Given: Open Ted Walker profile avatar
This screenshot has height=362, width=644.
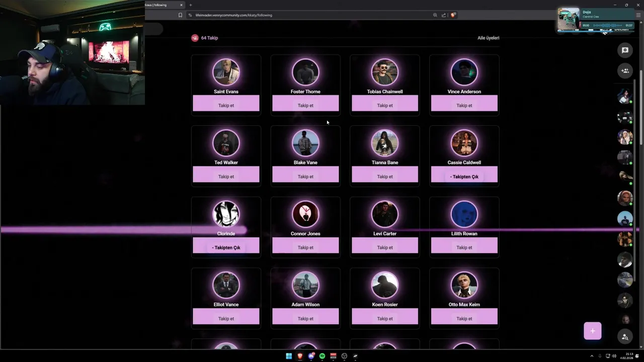Looking at the screenshot, I should [226, 143].
